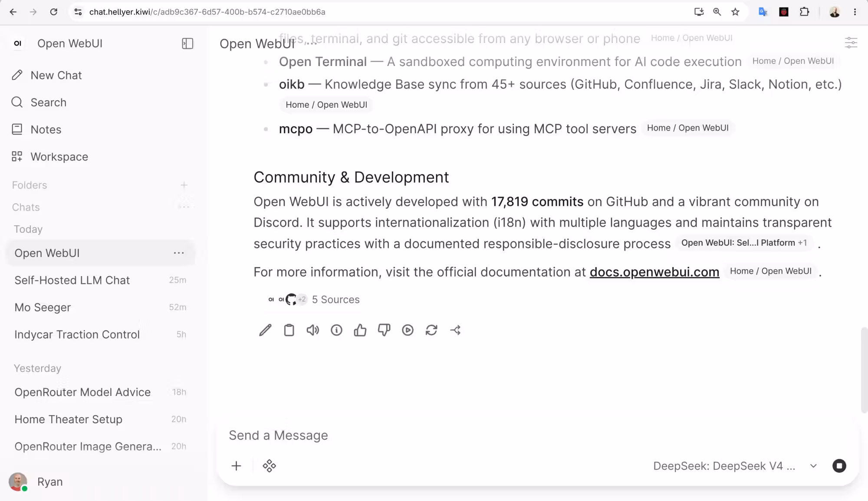This screenshot has width=868, height=501.
Task: Follow the docs.openwebui.com link
Action: pos(654,272)
